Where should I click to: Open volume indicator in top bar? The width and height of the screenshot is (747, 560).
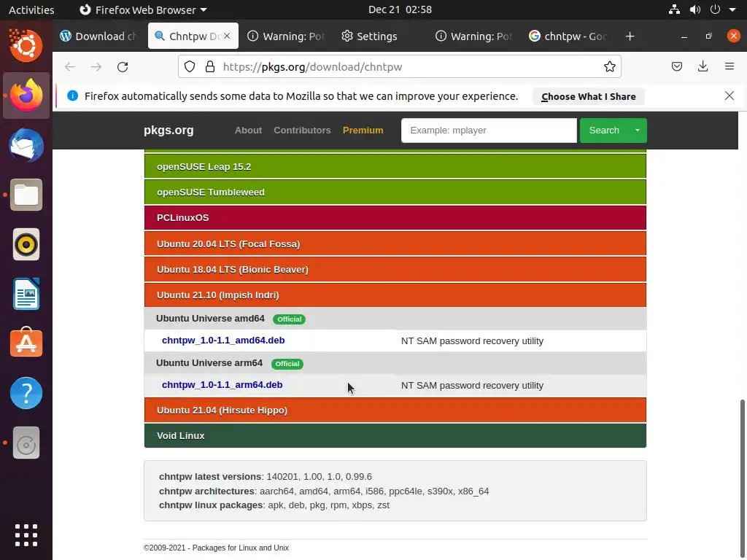tap(695, 9)
